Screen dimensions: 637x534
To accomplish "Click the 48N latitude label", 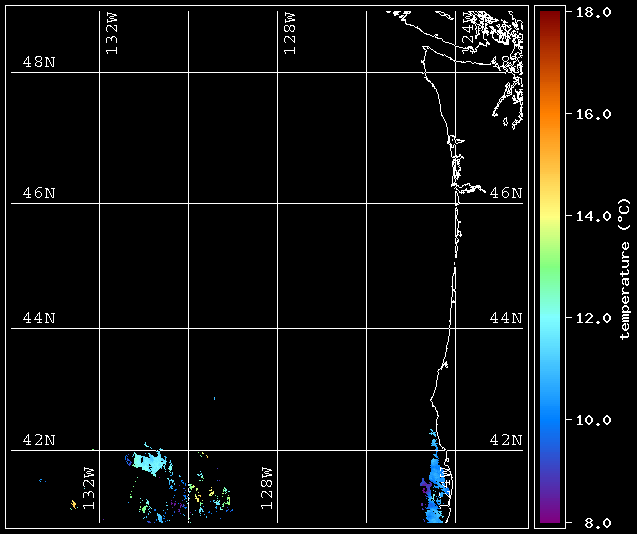I will pos(39,62).
